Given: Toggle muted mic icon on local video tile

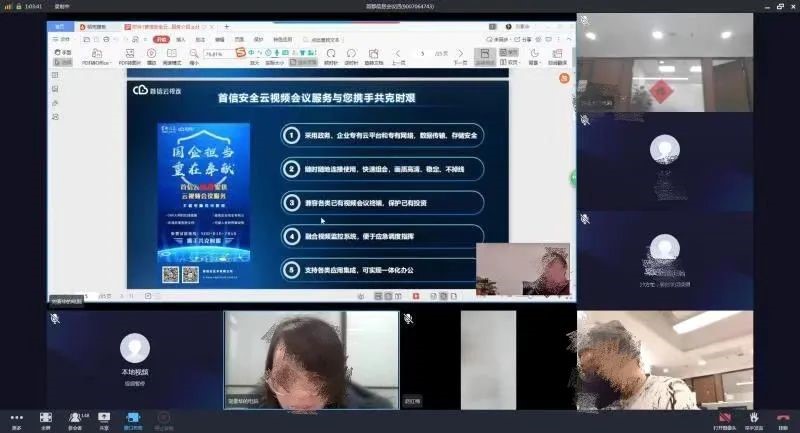Looking at the screenshot, I should click(55, 319).
